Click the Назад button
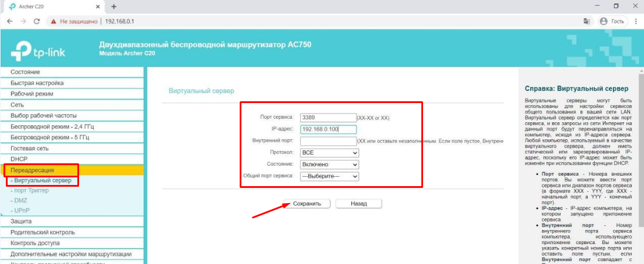This screenshot has height=264, width=644. [359, 204]
